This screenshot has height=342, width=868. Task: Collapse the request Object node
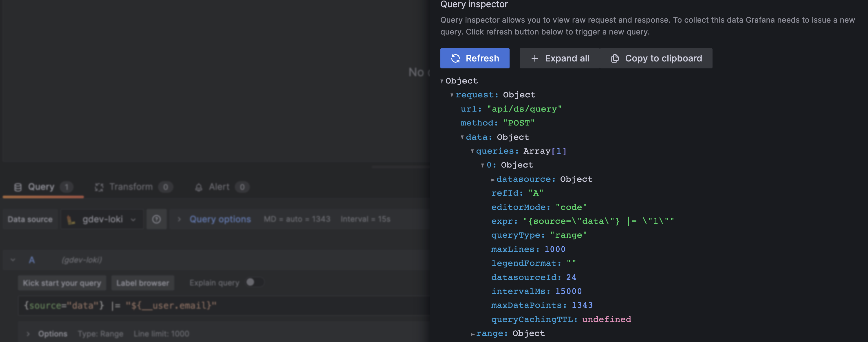click(452, 95)
